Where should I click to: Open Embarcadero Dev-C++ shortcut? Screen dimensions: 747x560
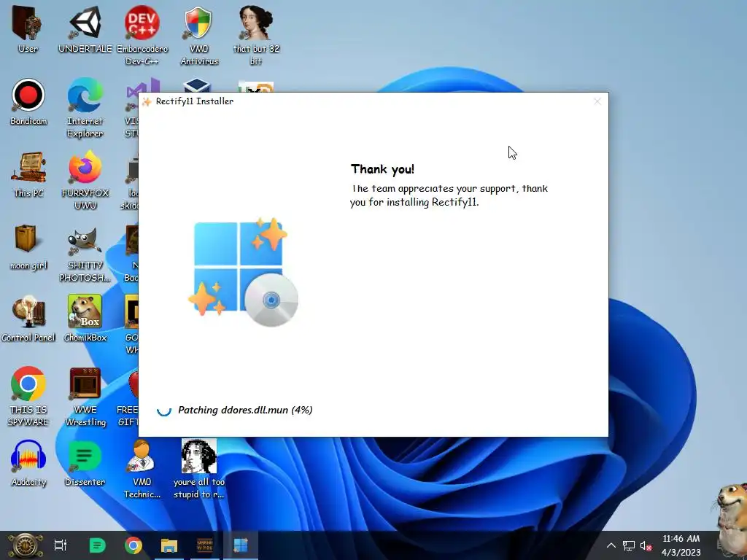(x=142, y=36)
